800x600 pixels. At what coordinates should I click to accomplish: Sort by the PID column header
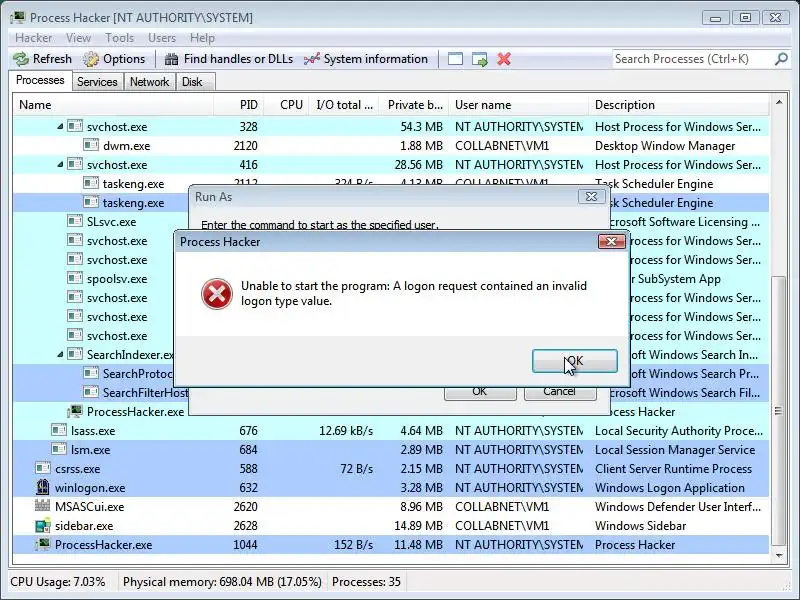coord(238,105)
